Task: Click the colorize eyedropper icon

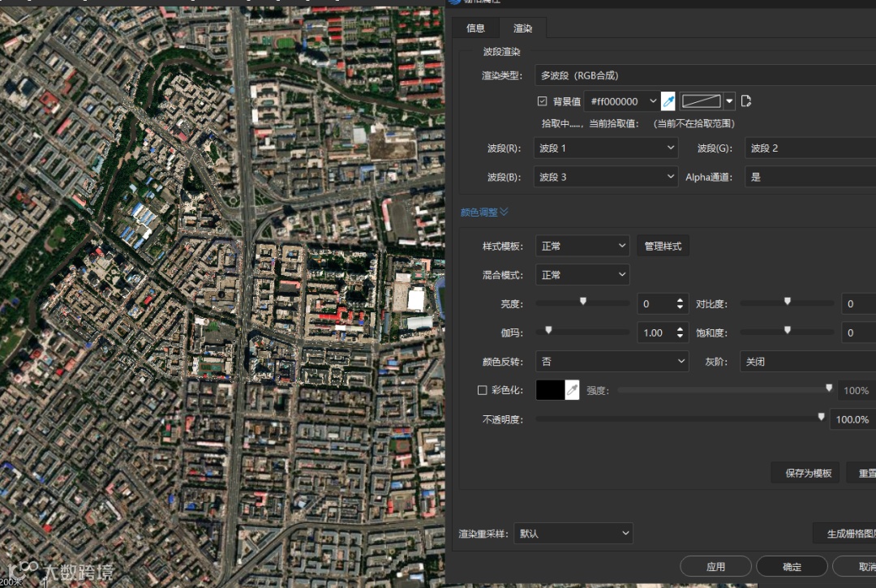Action: pyautogui.click(x=572, y=390)
